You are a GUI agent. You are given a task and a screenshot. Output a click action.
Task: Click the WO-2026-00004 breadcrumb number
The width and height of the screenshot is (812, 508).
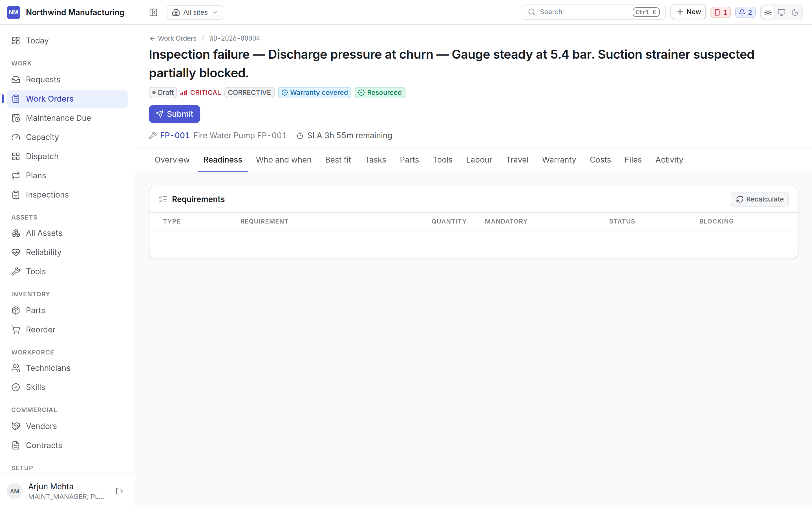point(235,38)
